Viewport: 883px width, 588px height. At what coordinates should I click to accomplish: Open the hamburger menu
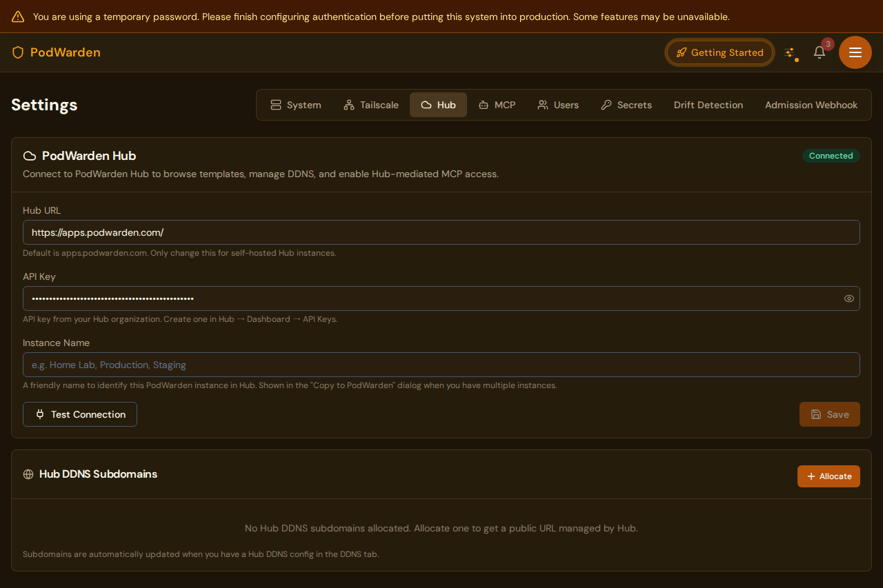pyautogui.click(x=855, y=52)
